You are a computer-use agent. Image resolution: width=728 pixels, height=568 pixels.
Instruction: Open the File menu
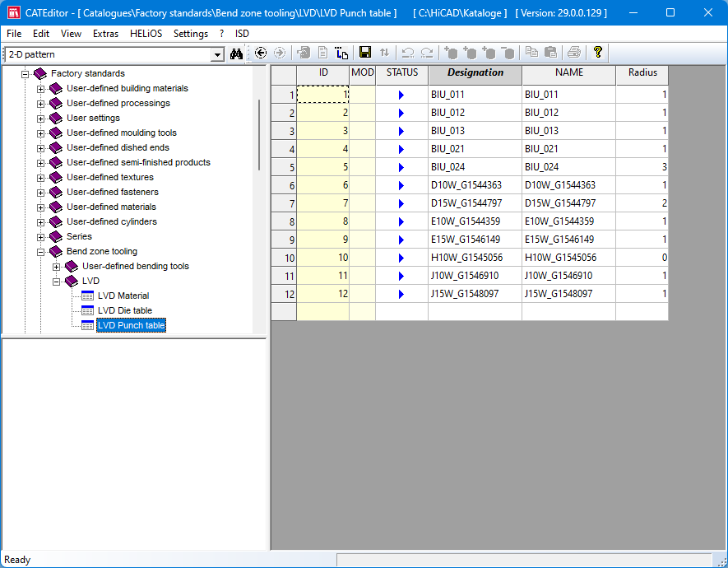[14, 34]
